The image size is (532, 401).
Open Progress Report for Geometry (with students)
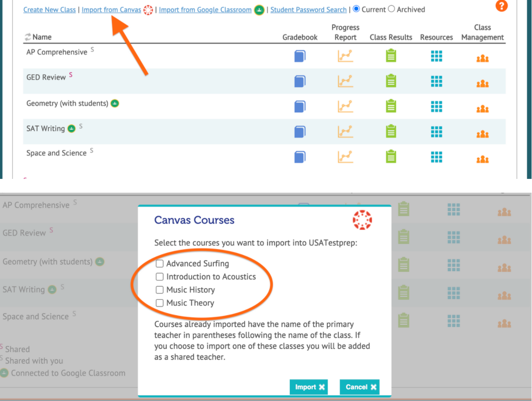(x=345, y=106)
